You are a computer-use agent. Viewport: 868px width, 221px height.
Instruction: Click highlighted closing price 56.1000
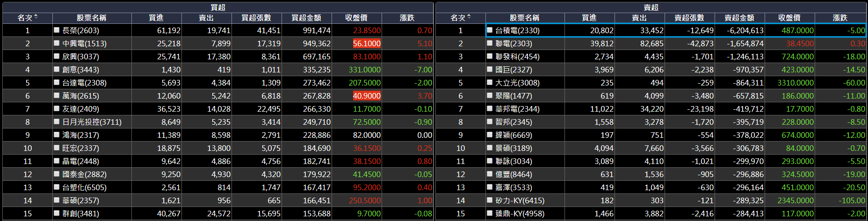[367, 43]
